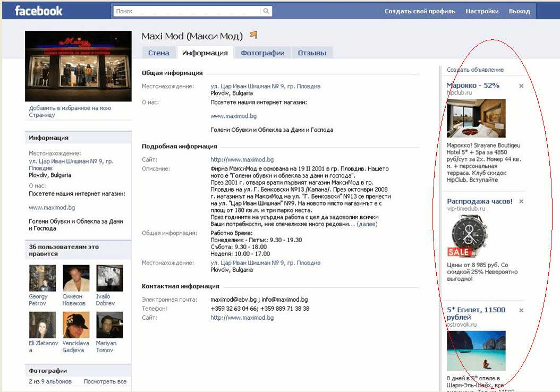Screen dimensions: 560x392
Task: Click the Egypt beach ad image
Action: click(476, 351)
